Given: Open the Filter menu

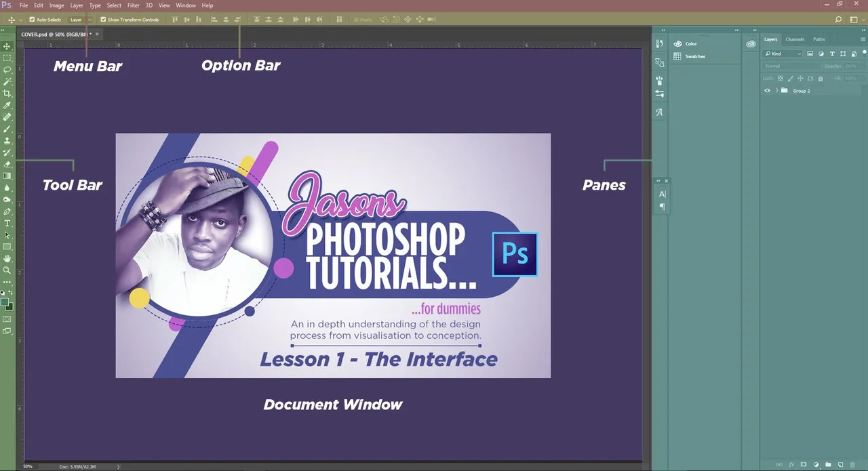Looking at the screenshot, I should (134, 5).
